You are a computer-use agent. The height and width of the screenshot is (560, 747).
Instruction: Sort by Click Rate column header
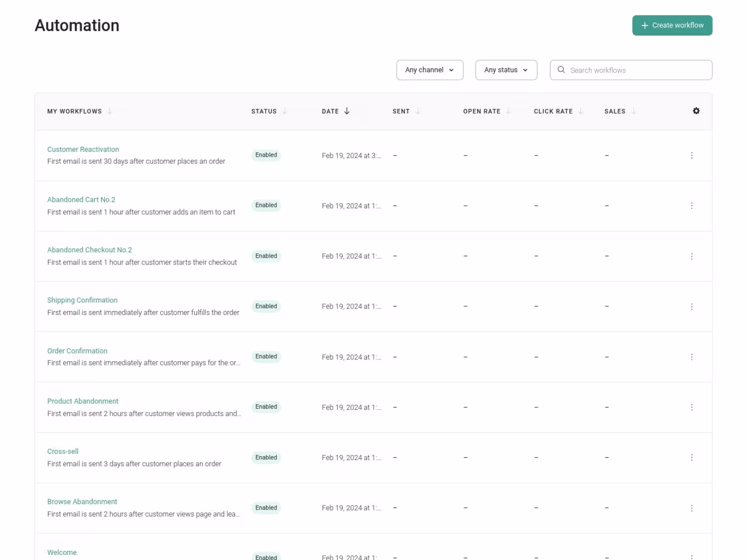(x=553, y=112)
